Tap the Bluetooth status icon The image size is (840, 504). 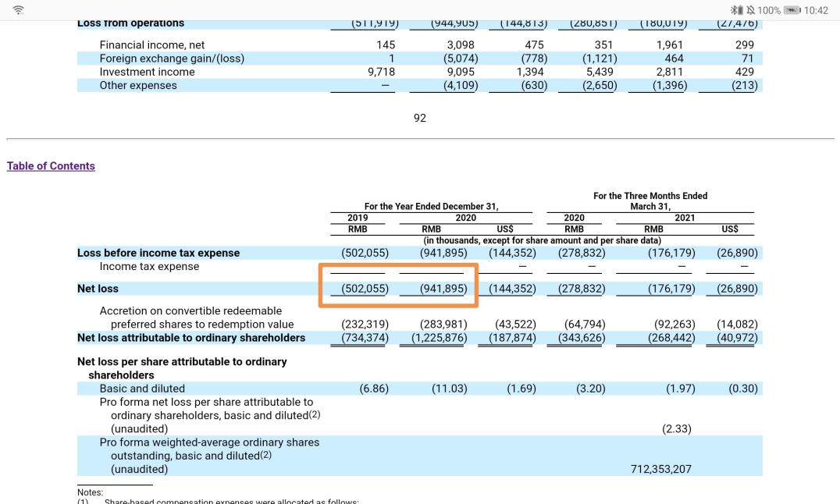tap(735, 10)
